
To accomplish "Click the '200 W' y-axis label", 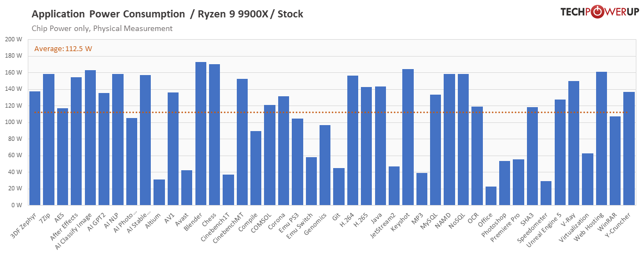I will (13, 40).
